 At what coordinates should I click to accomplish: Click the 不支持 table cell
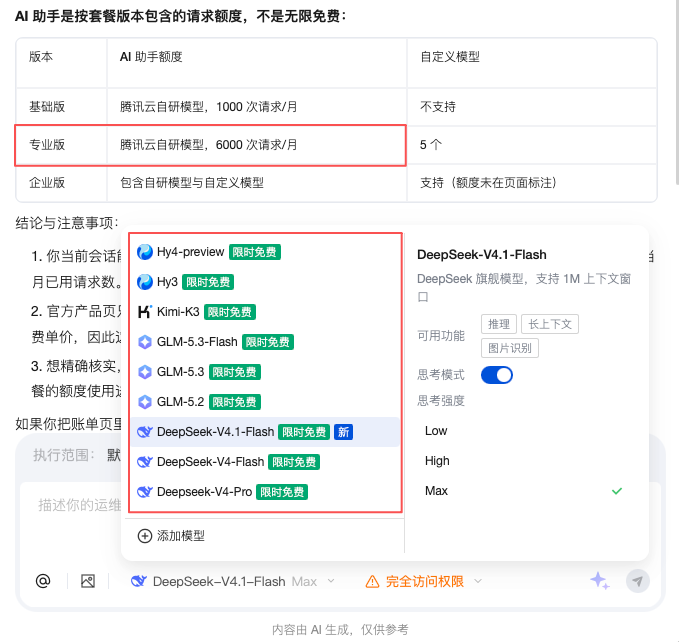(x=532, y=107)
